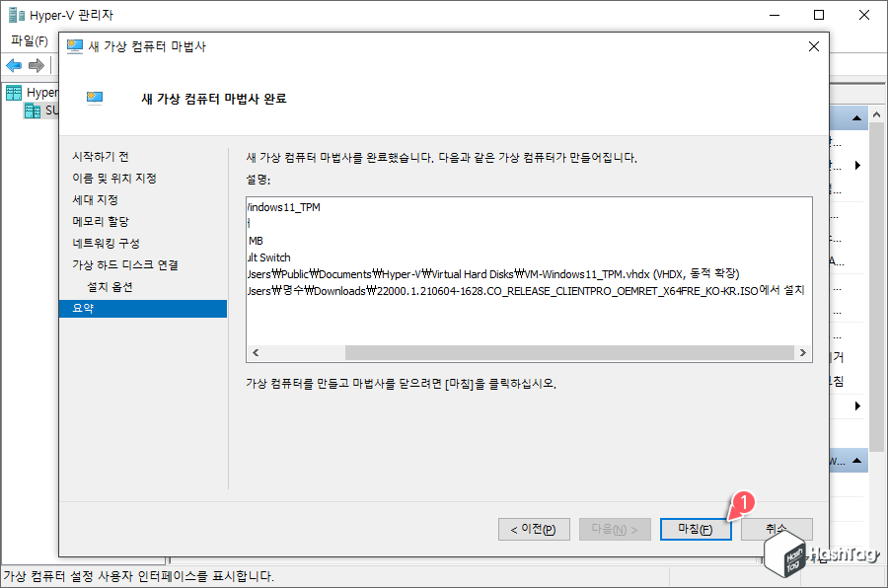Image resolution: width=888 pixels, height=588 pixels.
Task: Click the actions pane scroll up arrow
Action: [x=877, y=114]
